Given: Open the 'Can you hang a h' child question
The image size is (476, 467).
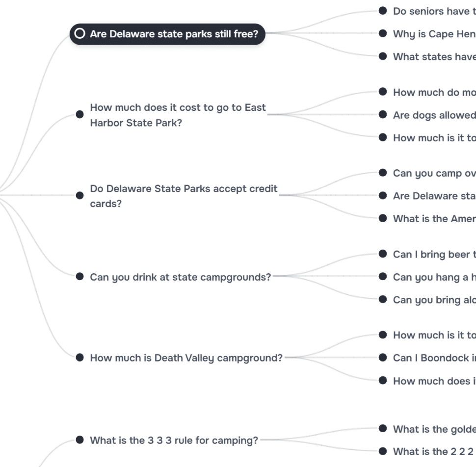Looking at the screenshot, I should pos(434,277).
